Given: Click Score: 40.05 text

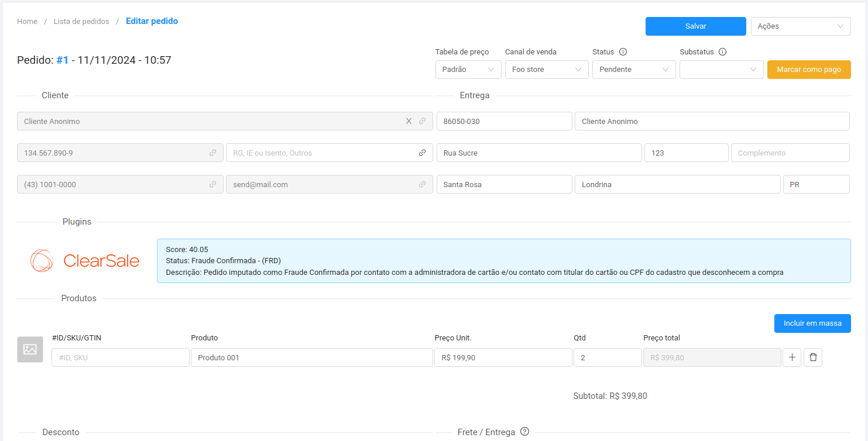Looking at the screenshot, I should 187,249.
